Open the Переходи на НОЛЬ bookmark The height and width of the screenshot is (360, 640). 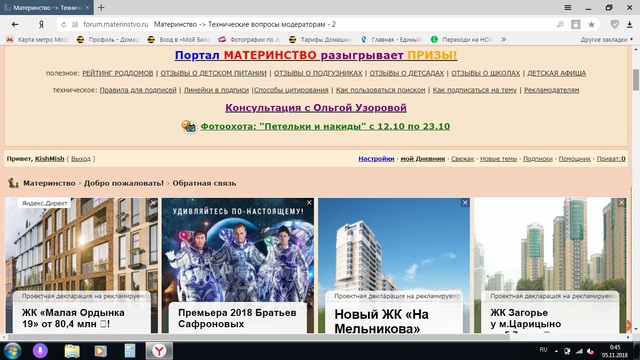pyautogui.click(x=462, y=40)
